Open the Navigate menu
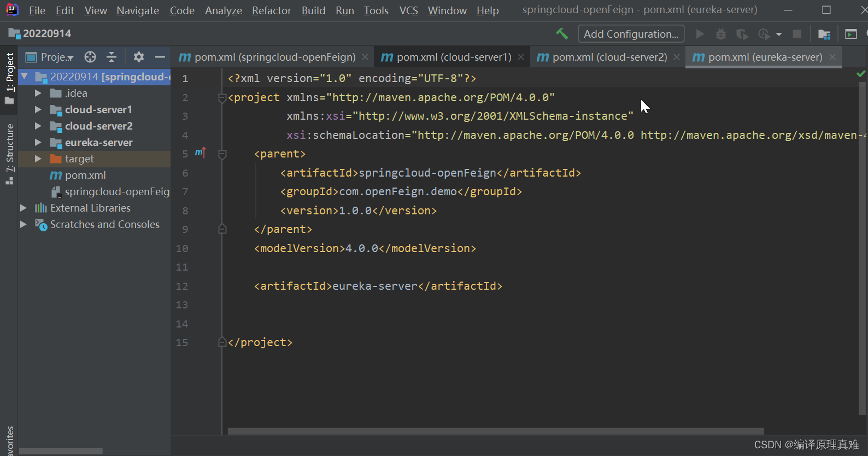Viewport: 868px width, 456px height. 138,10
